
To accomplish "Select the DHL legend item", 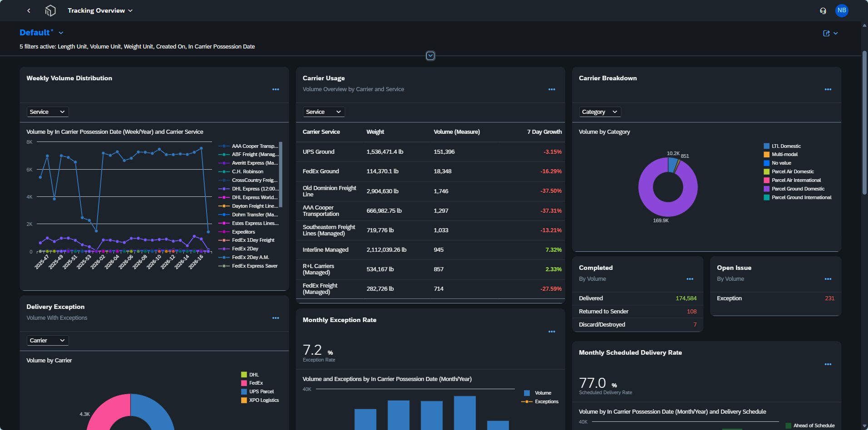I will (250, 375).
